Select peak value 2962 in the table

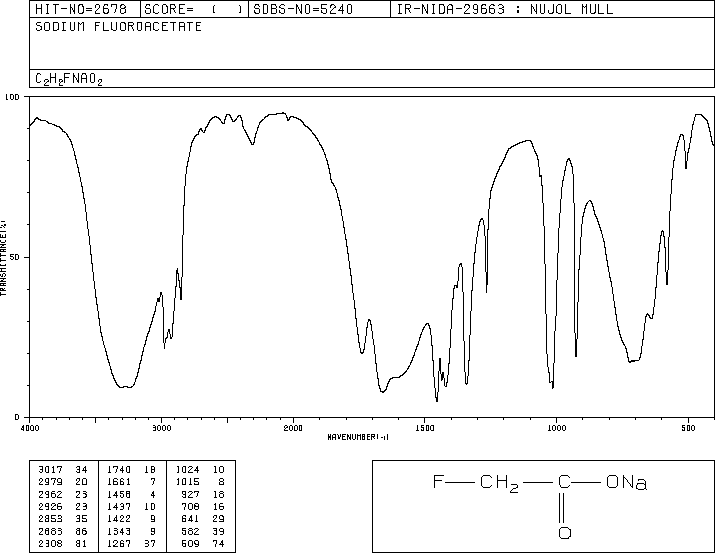pyautogui.click(x=51, y=494)
